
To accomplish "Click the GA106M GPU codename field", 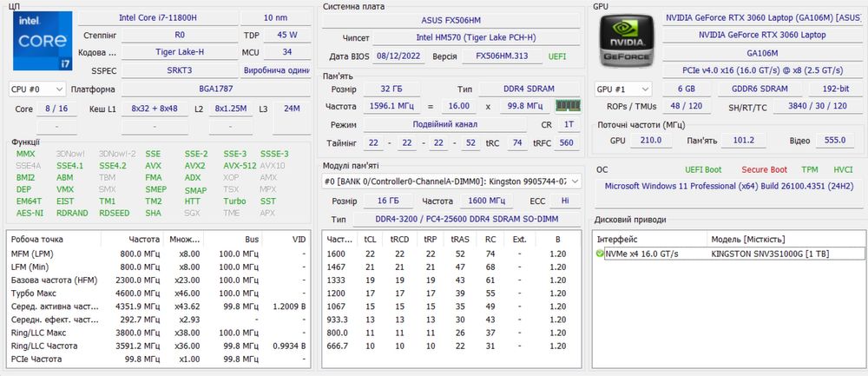I will coord(762,53).
